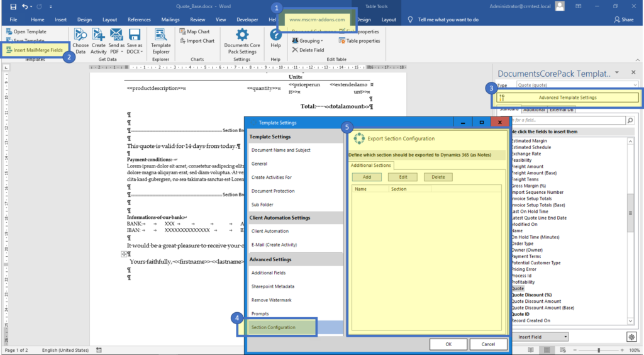
Task: Click the Share button
Action: [624, 20]
